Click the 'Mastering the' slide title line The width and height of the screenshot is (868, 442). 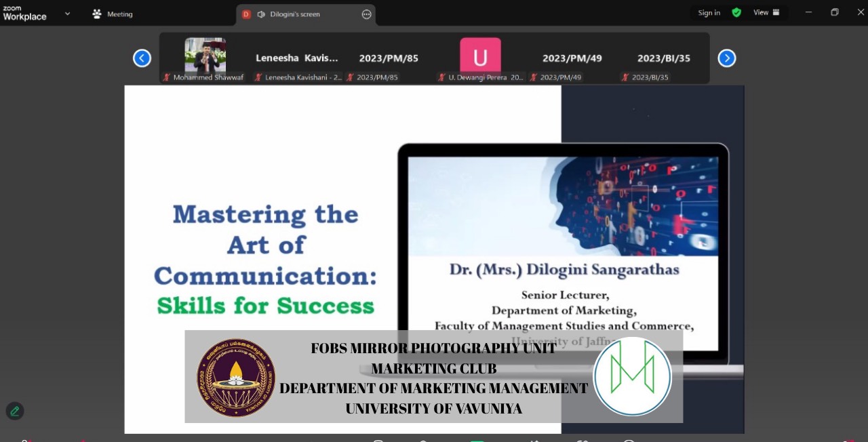point(266,214)
